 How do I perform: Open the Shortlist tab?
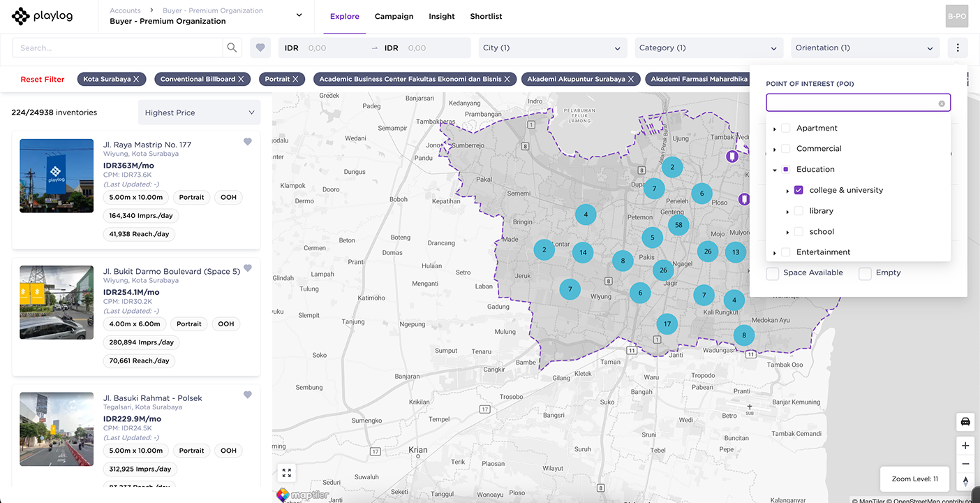point(486,16)
